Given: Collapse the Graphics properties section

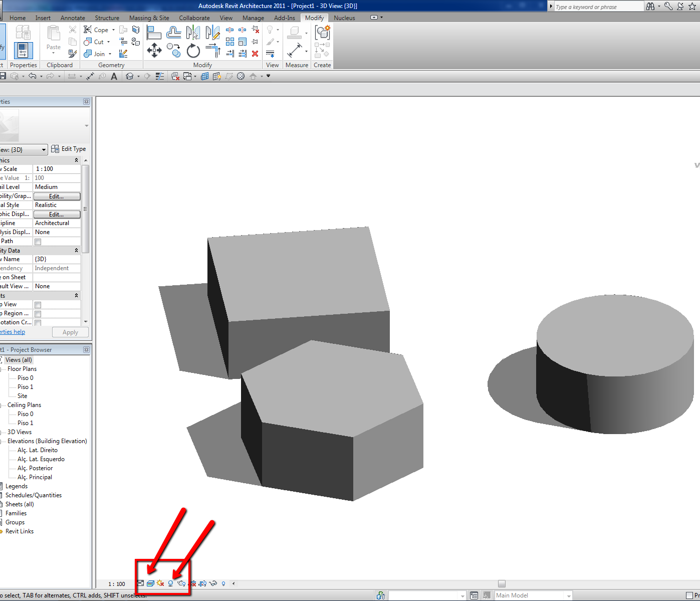Looking at the screenshot, I should click(x=76, y=160).
